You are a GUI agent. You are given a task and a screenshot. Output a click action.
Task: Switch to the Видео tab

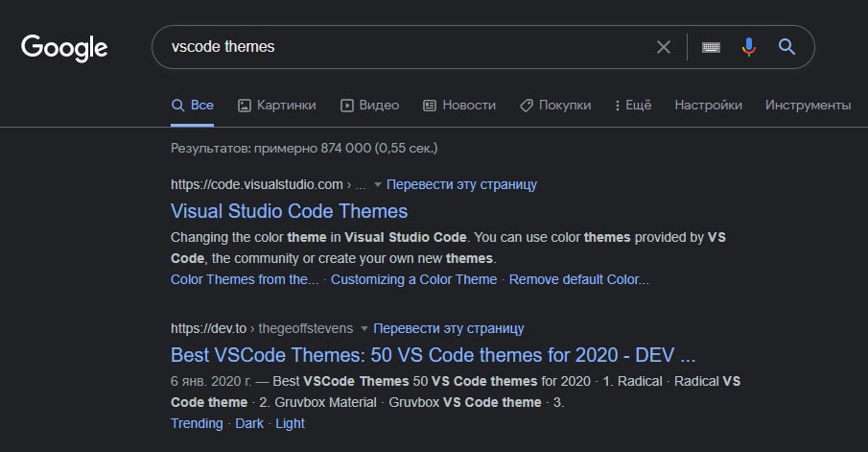pos(369,105)
